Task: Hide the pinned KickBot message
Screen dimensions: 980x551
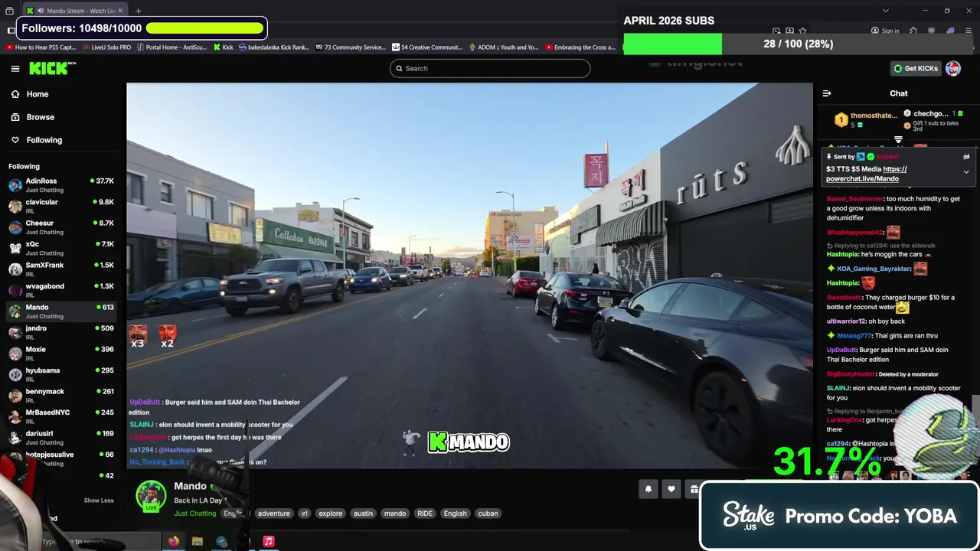Action: click(x=966, y=157)
